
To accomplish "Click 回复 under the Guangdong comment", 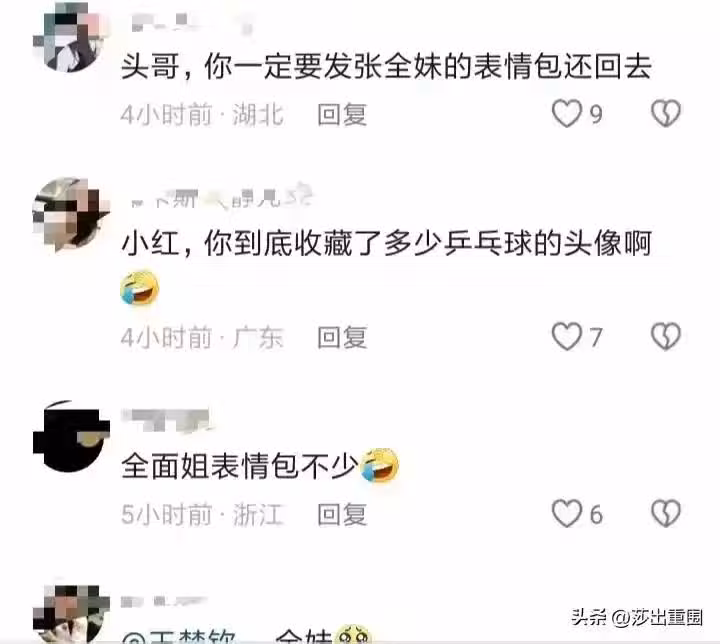I will pos(342,338).
